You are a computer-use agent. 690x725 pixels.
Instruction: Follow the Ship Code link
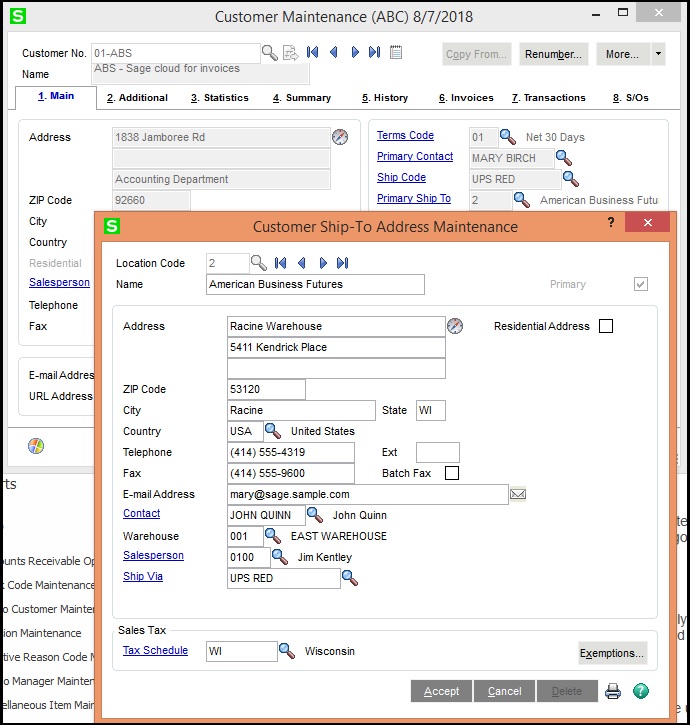point(401,177)
